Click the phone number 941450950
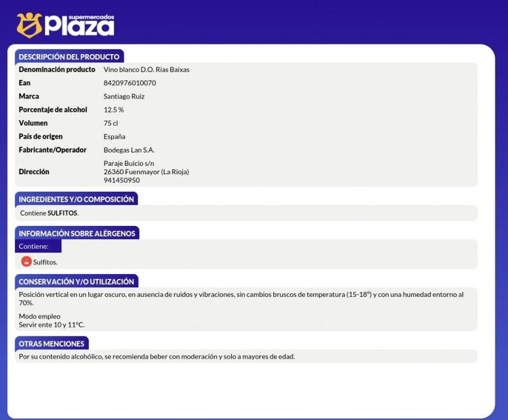Screen dimensions: 508x420 click(121, 180)
